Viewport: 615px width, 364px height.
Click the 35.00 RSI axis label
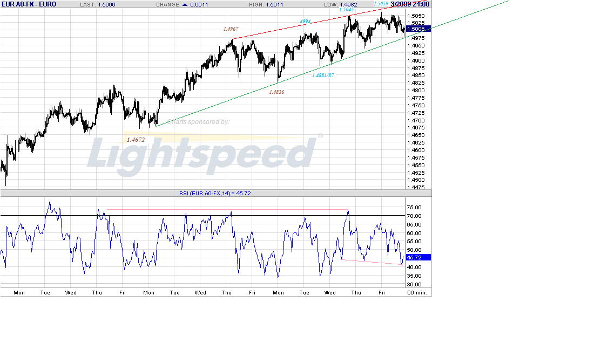414,276
